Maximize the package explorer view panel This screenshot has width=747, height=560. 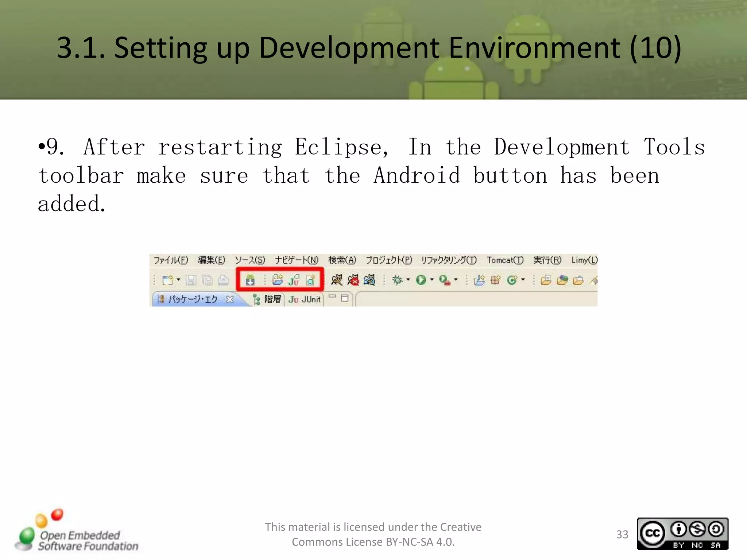[x=345, y=298]
